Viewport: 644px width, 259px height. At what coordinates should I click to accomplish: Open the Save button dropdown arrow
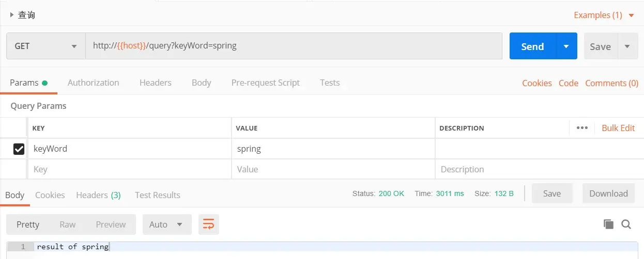627,46
